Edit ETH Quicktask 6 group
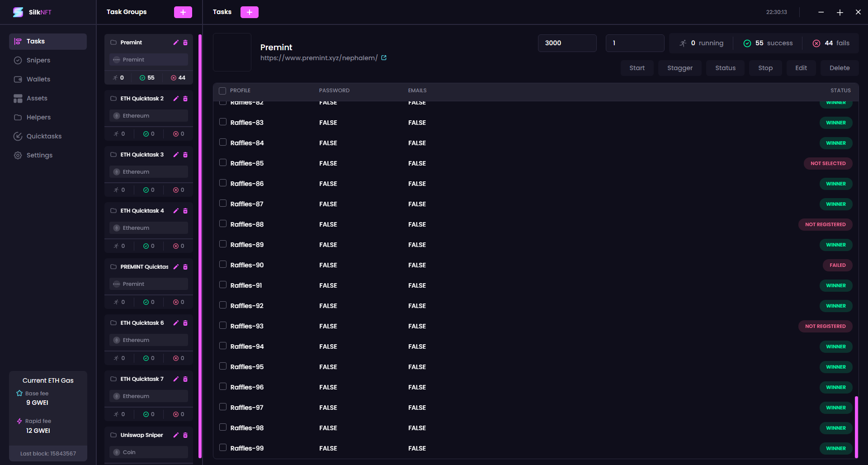 (176, 323)
